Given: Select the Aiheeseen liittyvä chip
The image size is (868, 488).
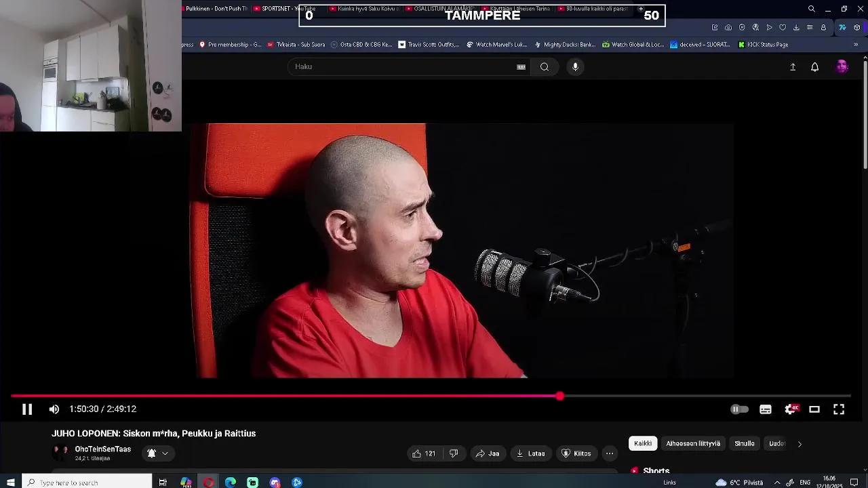Looking at the screenshot, I should pyautogui.click(x=693, y=443).
